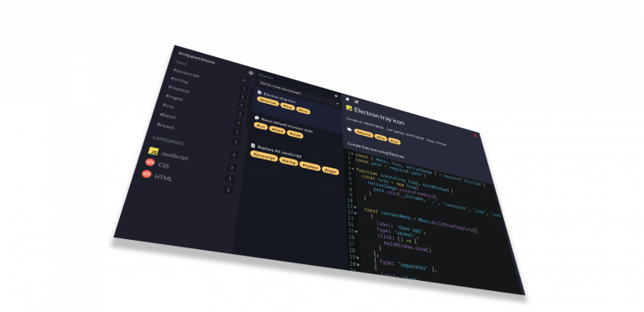Click the #string tag on Replace All snippet

(288, 161)
